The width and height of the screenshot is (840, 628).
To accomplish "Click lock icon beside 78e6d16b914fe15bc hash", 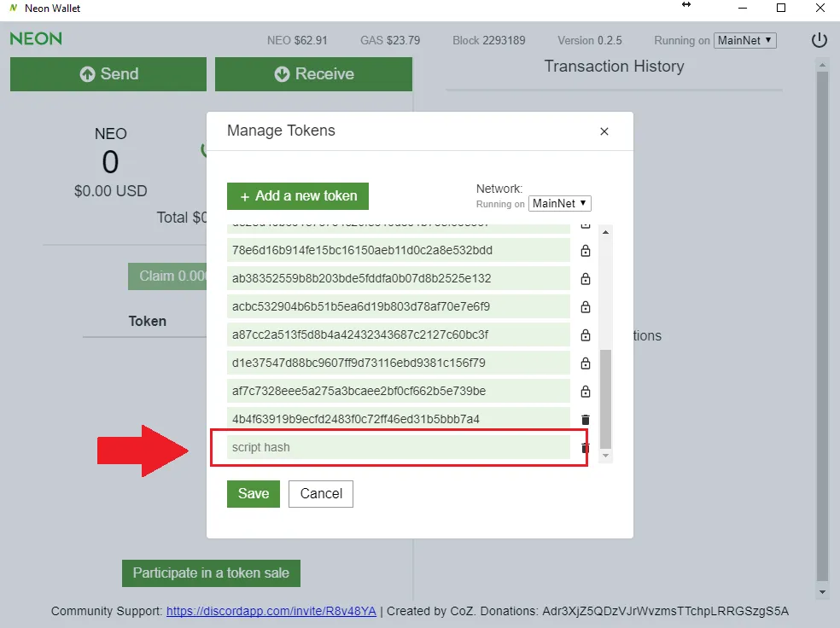I will 586,251.
